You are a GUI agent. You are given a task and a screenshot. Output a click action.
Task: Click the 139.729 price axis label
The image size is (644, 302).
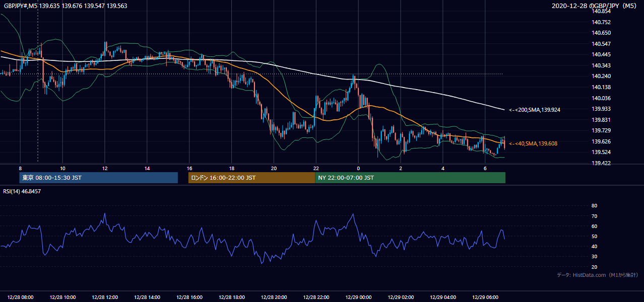[602, 130]
